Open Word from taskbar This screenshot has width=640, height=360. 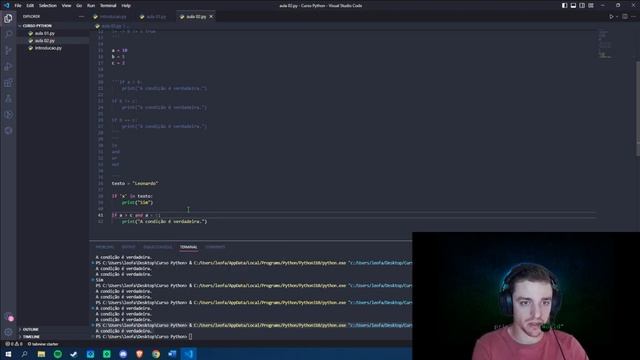coord(172,354)
